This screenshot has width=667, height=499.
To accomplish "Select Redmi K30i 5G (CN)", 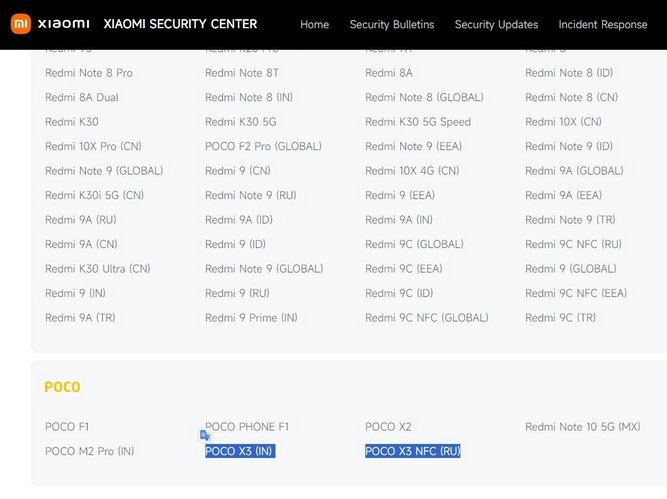I will 94,195.
